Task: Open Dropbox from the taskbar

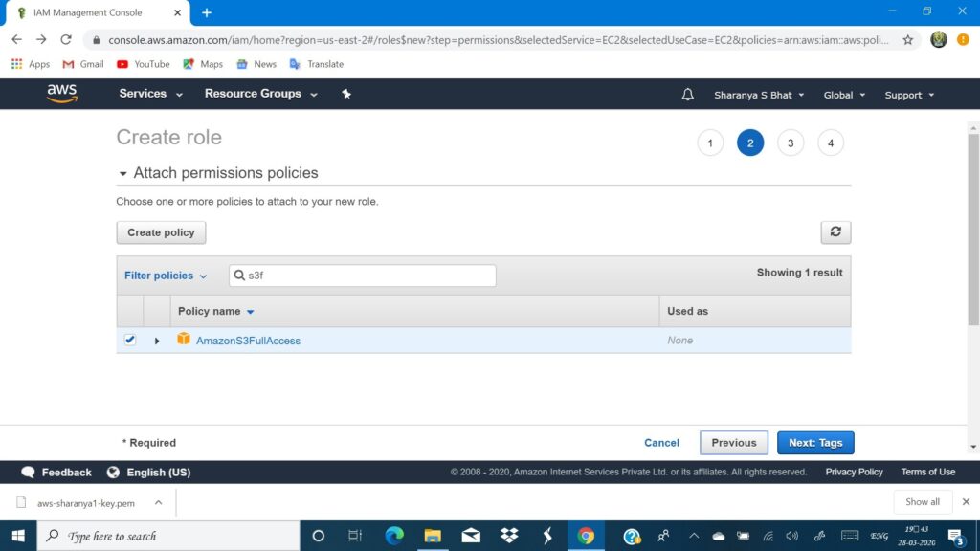Action: [509, 536]
